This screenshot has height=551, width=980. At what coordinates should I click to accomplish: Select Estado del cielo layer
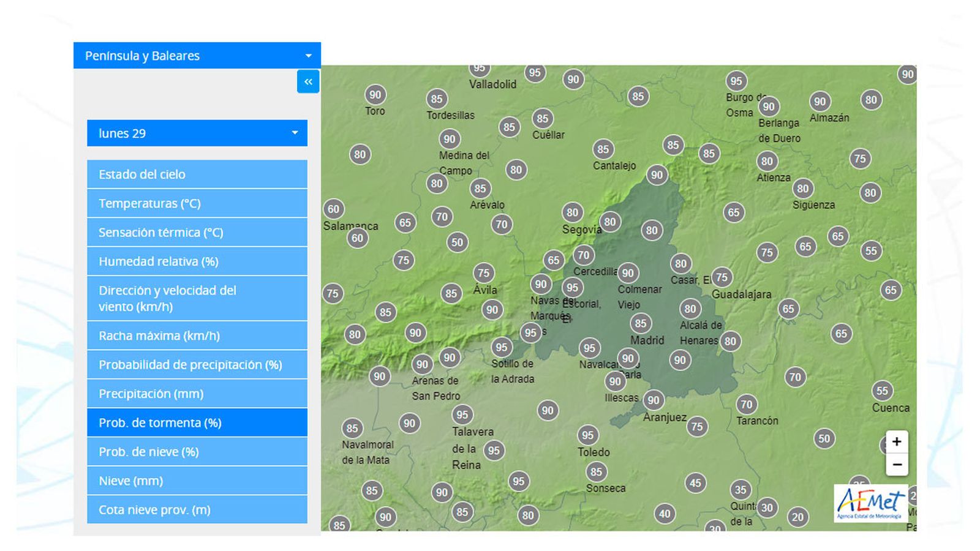(197, 174)
